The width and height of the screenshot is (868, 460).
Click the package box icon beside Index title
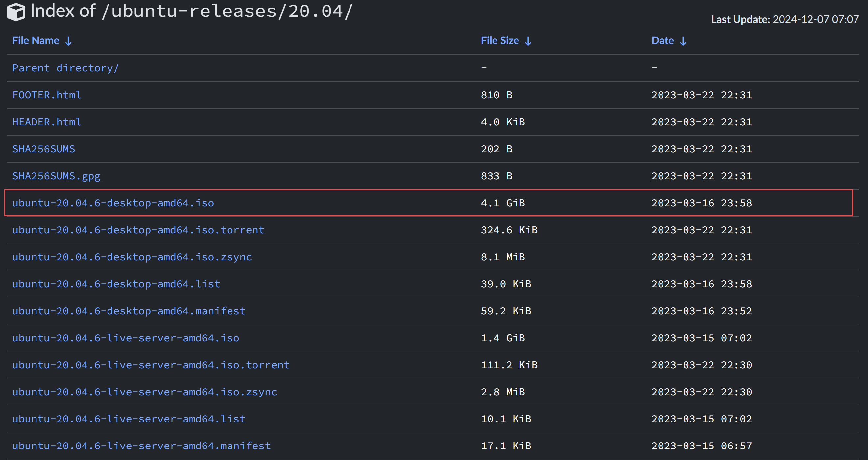pos(16,12)
